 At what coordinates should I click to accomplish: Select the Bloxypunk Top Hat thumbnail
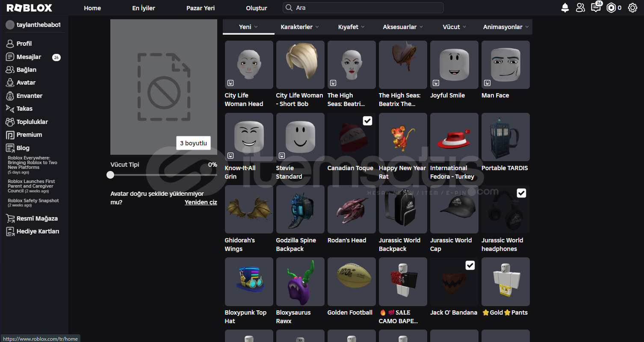tap(249, 281)
